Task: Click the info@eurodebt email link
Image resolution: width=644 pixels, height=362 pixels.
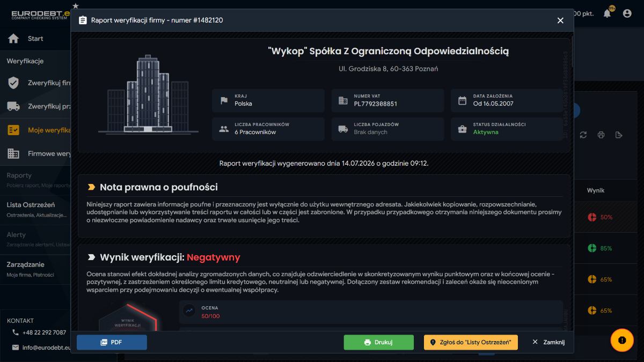Action: [46, 348]
